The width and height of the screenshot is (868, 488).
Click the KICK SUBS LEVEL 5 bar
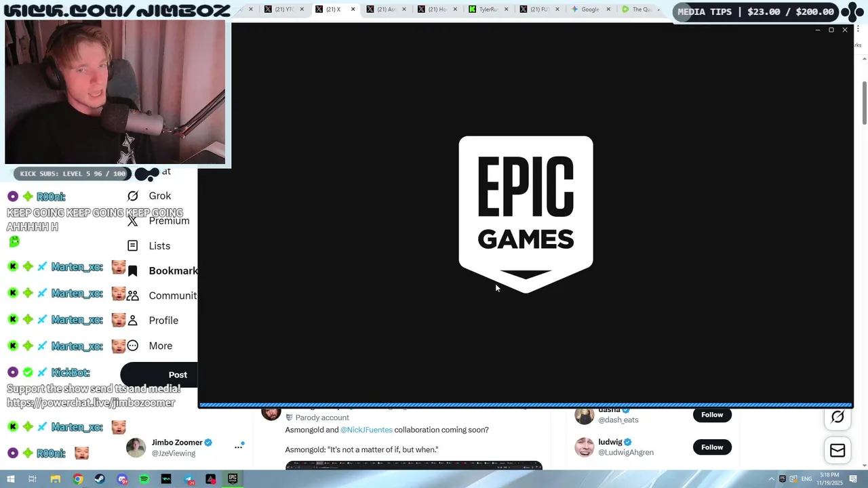click(x=73, y=174)
